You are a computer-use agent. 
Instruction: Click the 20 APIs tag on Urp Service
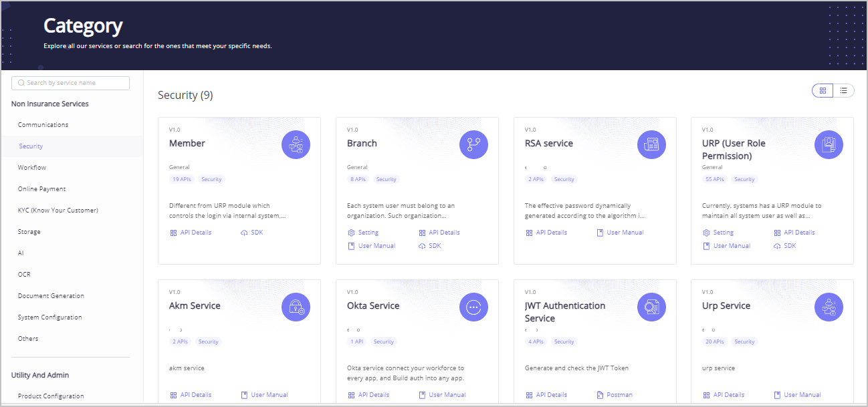715,342
